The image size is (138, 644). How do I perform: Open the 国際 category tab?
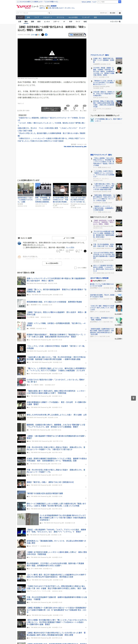pos(32,21)
